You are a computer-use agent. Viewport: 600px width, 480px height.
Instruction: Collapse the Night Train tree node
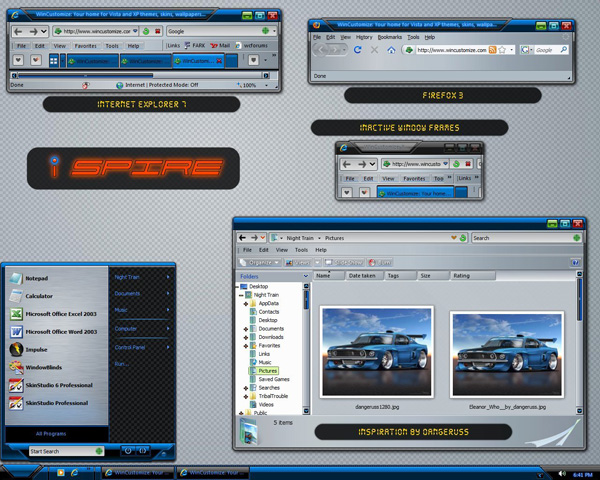pyautogui.click(x=241, y=295)
